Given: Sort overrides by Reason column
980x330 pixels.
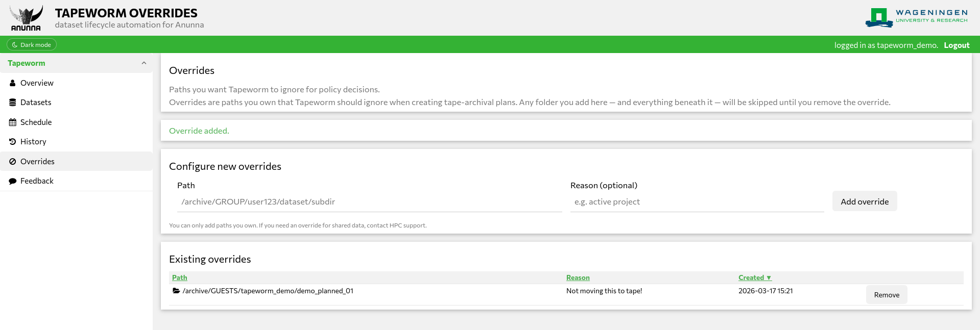Looking at the screenshot, I should [x=578, y=277].
